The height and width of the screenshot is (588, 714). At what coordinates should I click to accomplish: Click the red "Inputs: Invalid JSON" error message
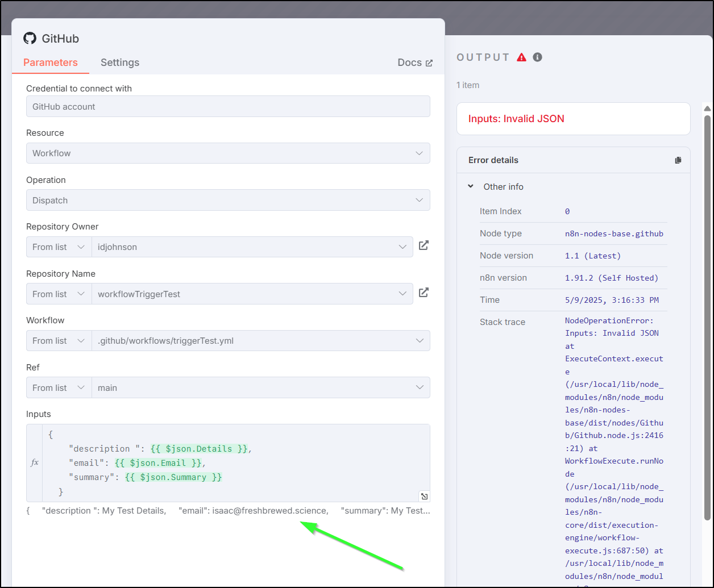pos(516,119)
